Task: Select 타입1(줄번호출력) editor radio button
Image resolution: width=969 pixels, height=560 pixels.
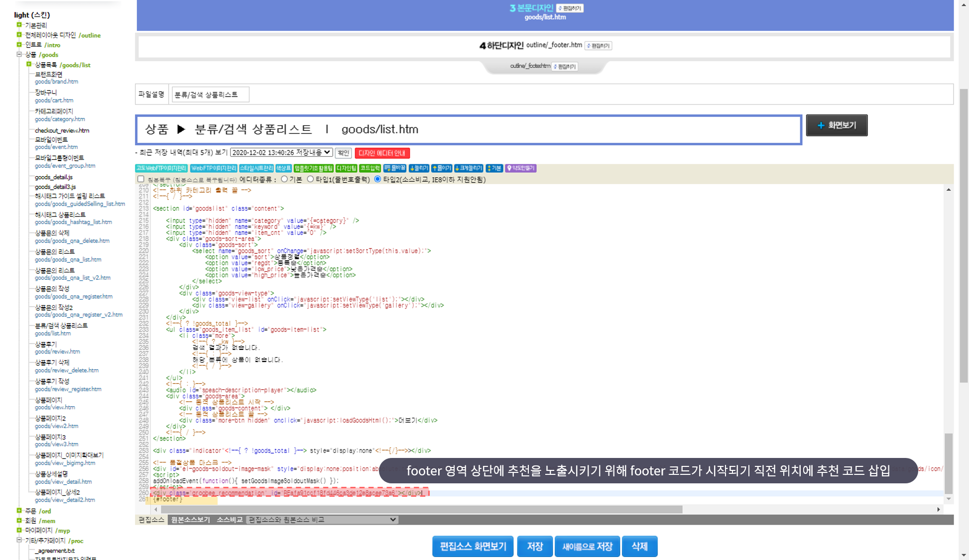Action: (310, 179)
